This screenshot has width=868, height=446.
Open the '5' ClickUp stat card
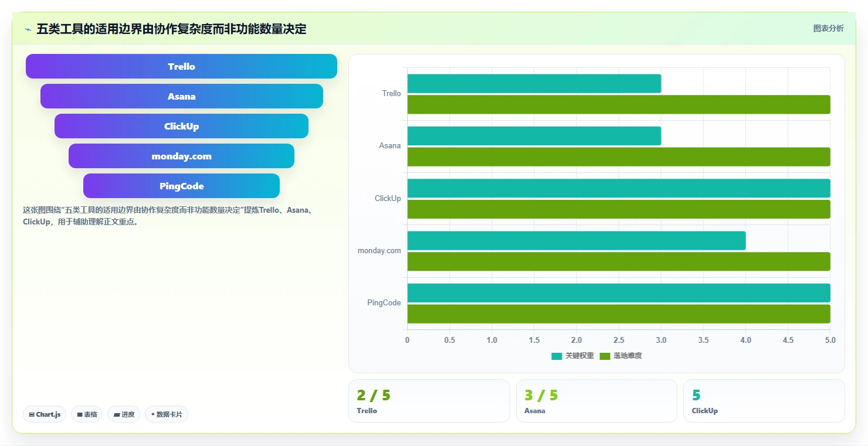tap(764, 401)
